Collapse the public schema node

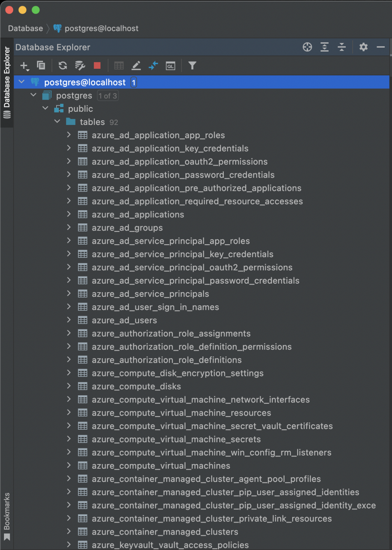45,108
